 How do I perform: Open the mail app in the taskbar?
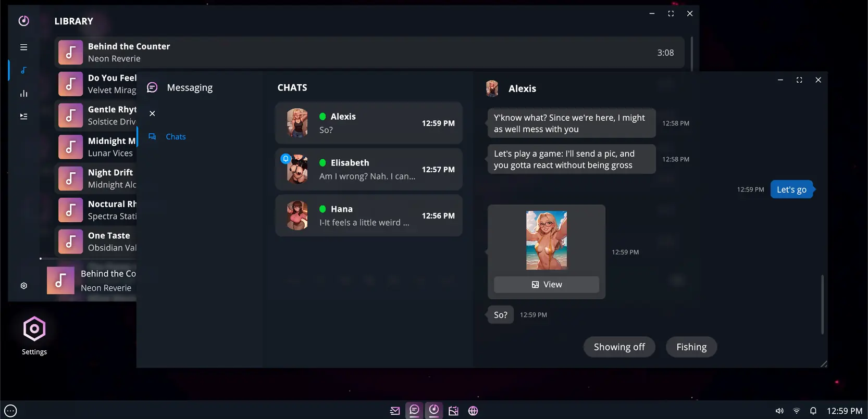(x=395, y=411)
